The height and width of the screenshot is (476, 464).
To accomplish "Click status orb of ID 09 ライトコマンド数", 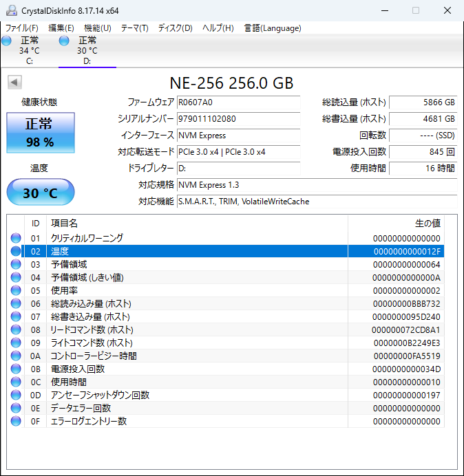I will click(16, 343).
